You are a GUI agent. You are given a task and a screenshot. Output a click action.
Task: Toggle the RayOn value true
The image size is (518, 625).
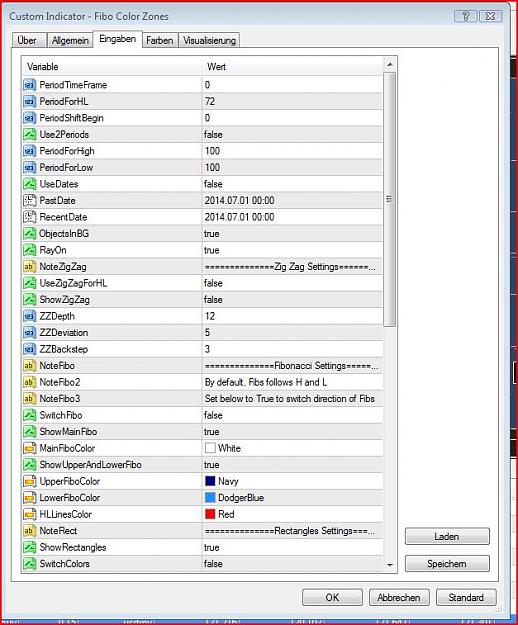(x=212, y=250)
